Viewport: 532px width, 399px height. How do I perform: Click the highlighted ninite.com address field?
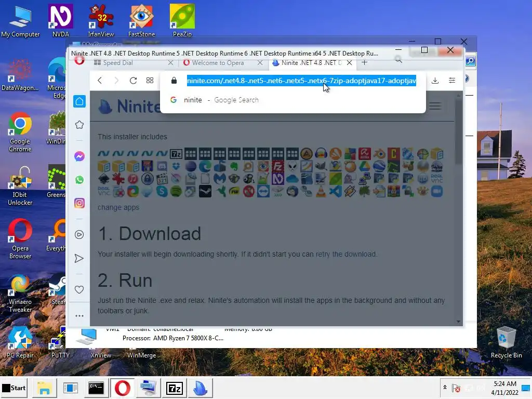pos(301,81)
